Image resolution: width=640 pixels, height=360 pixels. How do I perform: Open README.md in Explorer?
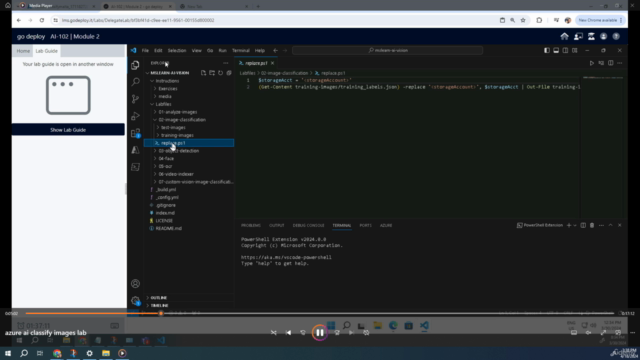coord(169,229)
